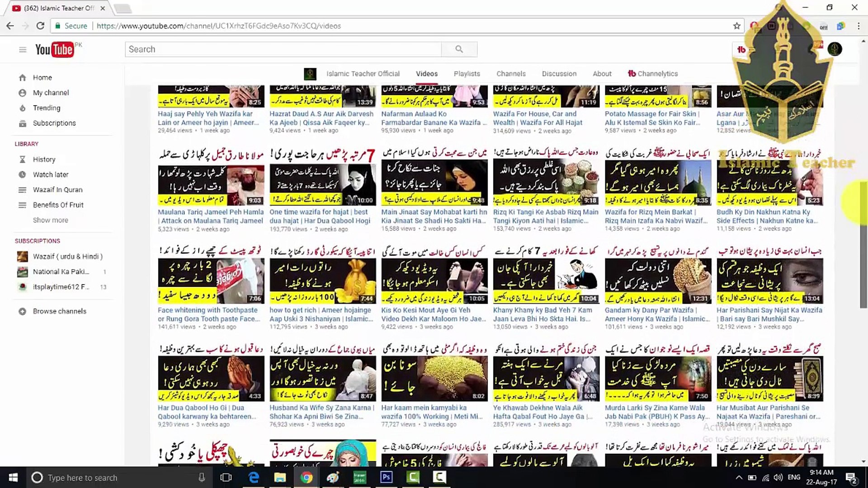
Task: Open the Wazaif (urdu & Hindi) subscription
Action: [x=67, y=257]
